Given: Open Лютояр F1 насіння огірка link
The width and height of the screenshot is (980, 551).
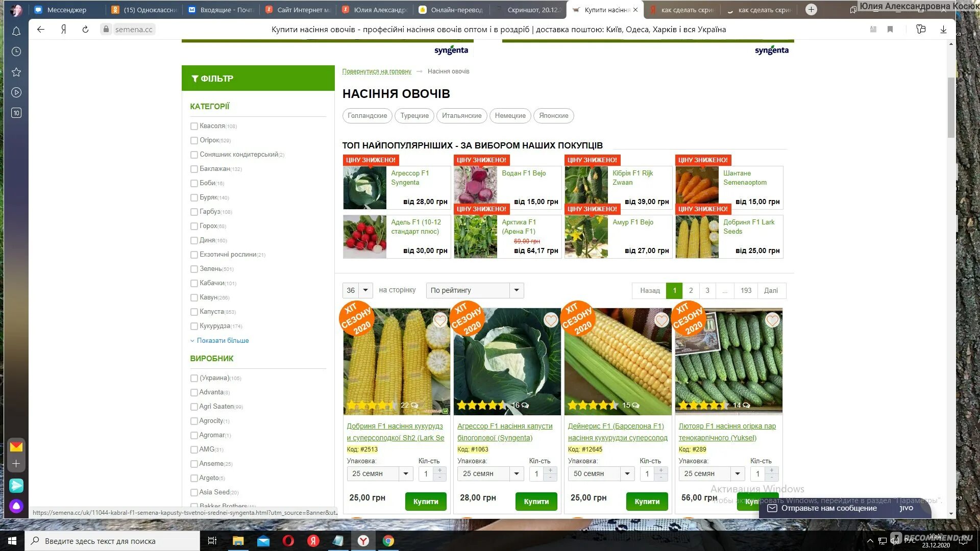Looking at the screenshot, I should [727, 432].
